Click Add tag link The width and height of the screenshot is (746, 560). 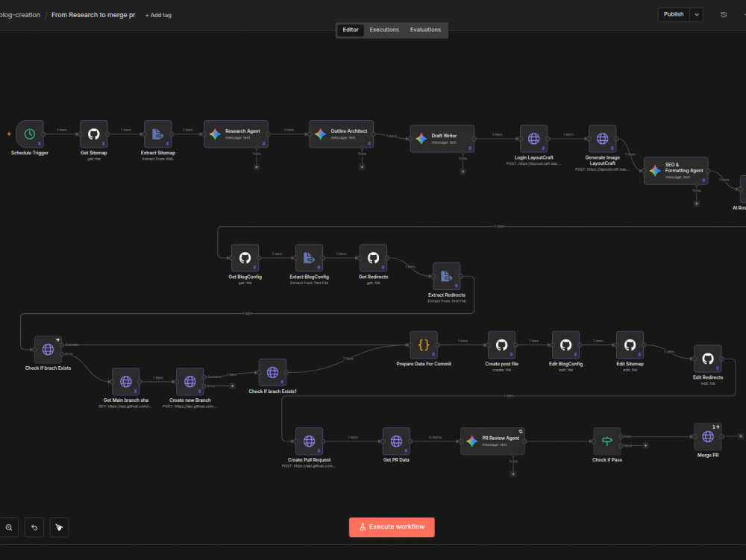[x=158, y=15]
